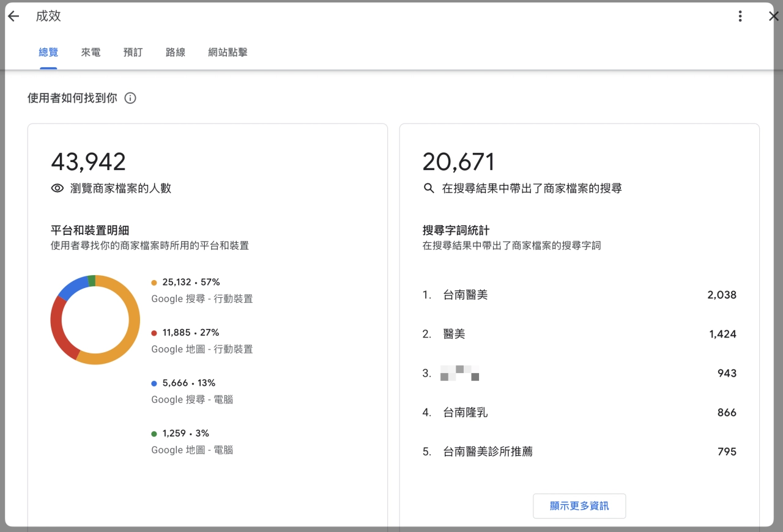Click the 1,259 • 3% value
Viewport: 783px width, 532px height.
click(x=185, y=434)
